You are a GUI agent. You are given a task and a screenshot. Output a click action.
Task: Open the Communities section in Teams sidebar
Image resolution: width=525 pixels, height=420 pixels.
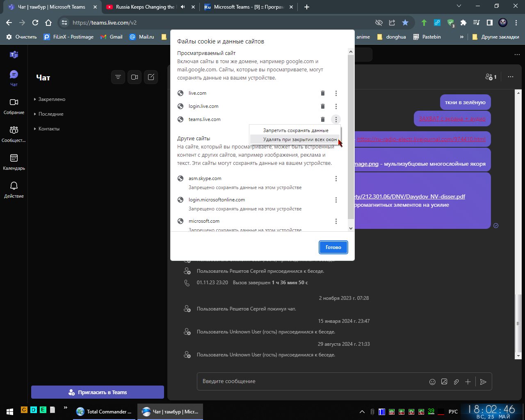click(14, 134)
